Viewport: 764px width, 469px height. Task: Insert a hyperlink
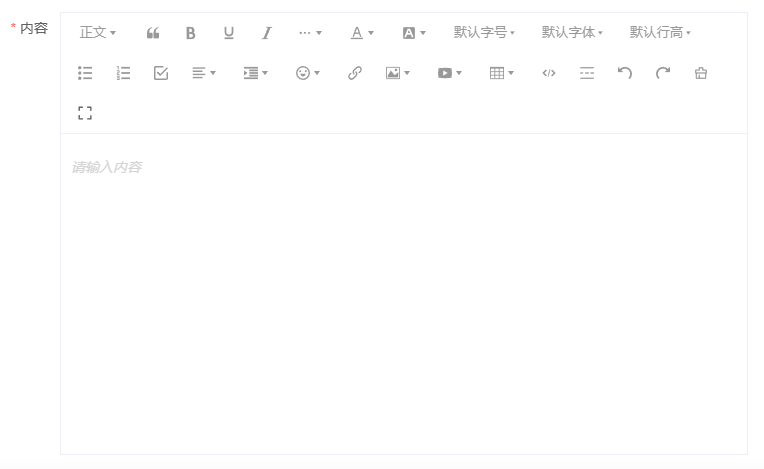coord(355,73)
